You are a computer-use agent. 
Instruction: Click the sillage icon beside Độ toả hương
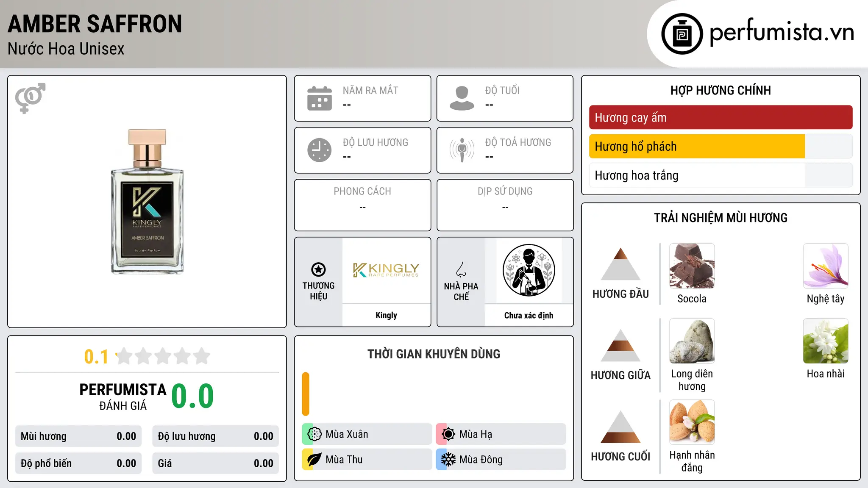pyautogui.click(x=462, y=150)
